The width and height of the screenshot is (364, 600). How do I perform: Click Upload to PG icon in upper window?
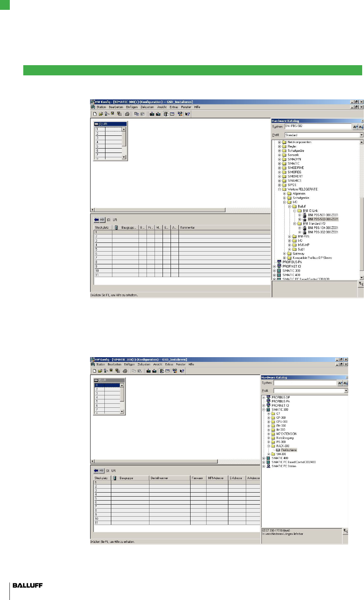(x=158, y=114)
